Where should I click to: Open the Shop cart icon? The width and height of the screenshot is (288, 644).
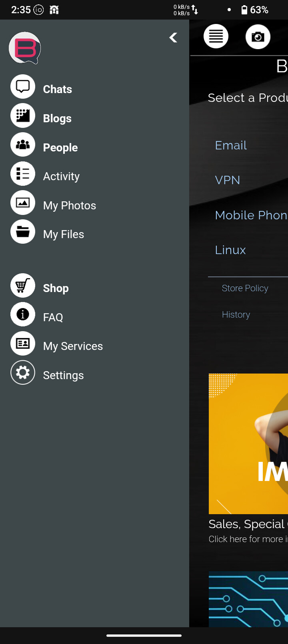[x=23, y=286]
